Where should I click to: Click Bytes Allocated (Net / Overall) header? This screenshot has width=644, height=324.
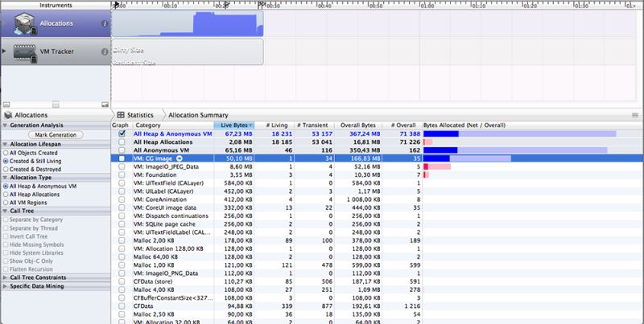point(464,125)
